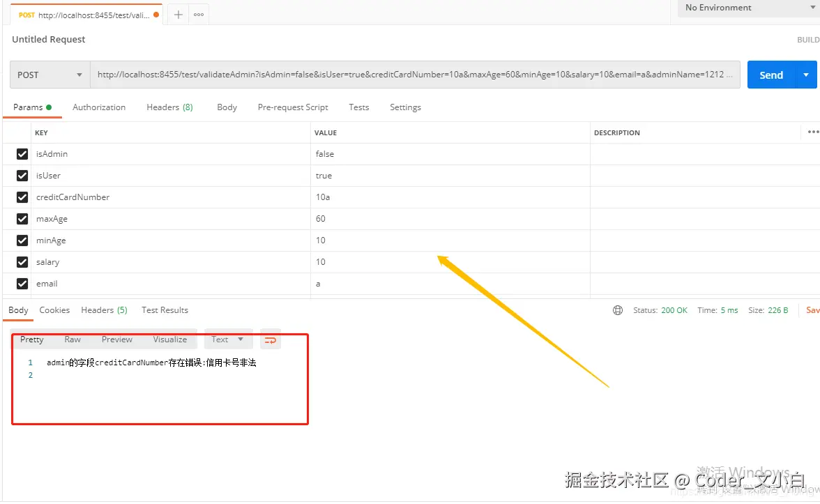This screenshot has width=820, height=504.
Task: Open params table column options ellipsis
Action: click(x=813, y=132)
